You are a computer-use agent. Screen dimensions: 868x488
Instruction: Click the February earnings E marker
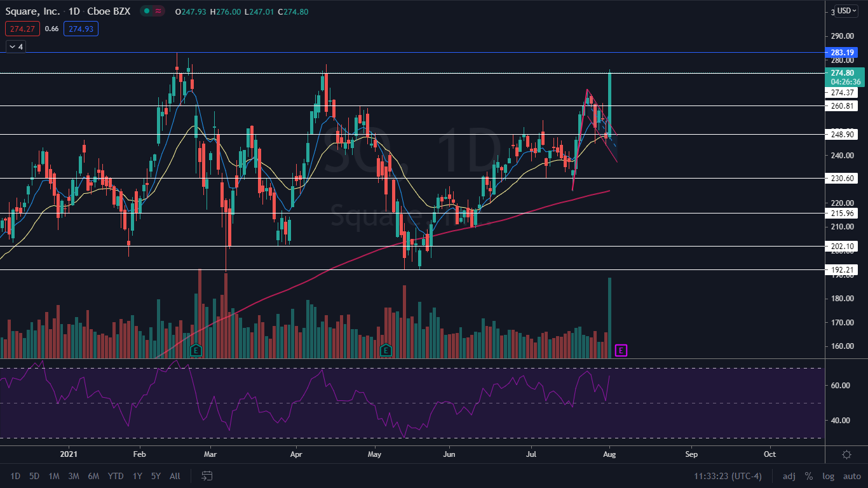[196, 350]
